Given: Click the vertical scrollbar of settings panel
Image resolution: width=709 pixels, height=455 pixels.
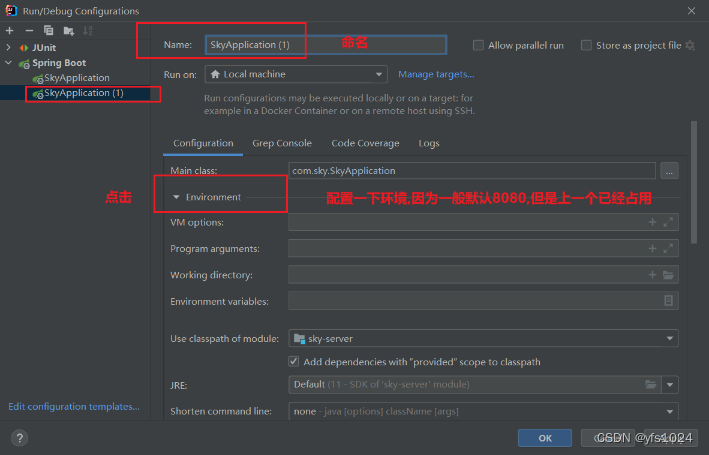Looking at the screenshot, I should 694,182.
